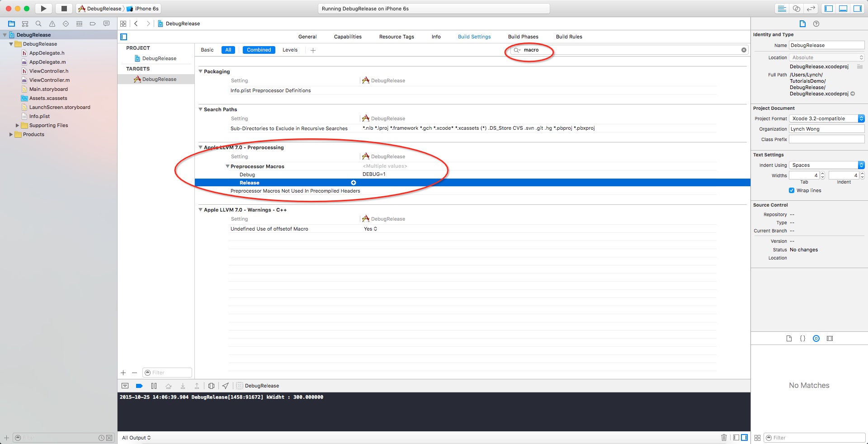This screenshot has height=444, width=868.
Task: Click the related items grid icon
Action: (123, 24)
